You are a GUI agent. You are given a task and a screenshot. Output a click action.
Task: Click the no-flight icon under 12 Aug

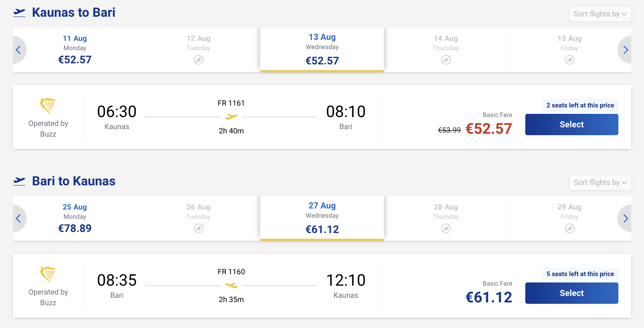199,60
